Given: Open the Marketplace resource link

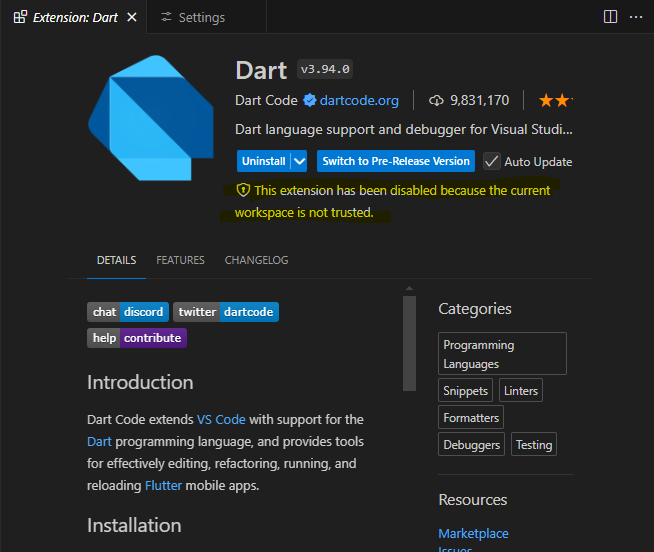Looking at the screenshot, I should point(473,534).
